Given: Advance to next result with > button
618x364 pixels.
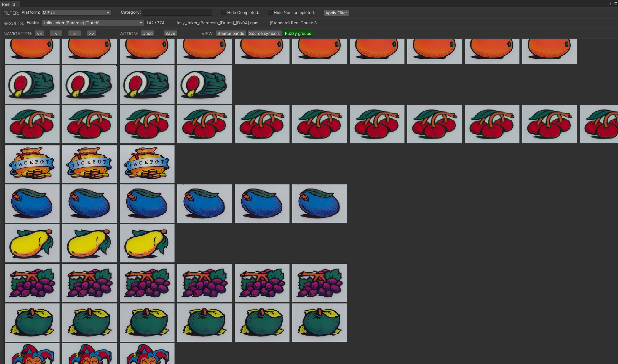Looking at the screenshot, I should [x=74, y=34].
